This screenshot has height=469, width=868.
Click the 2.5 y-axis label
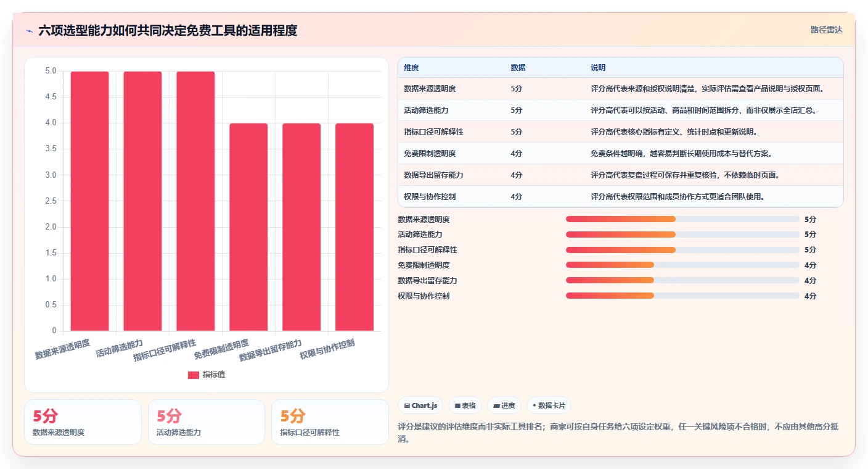51,201
